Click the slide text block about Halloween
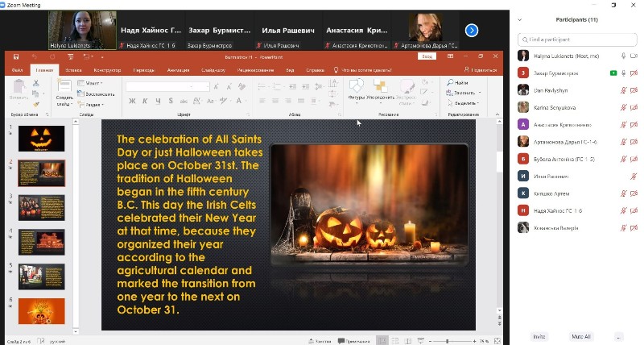 click(190, 224)
